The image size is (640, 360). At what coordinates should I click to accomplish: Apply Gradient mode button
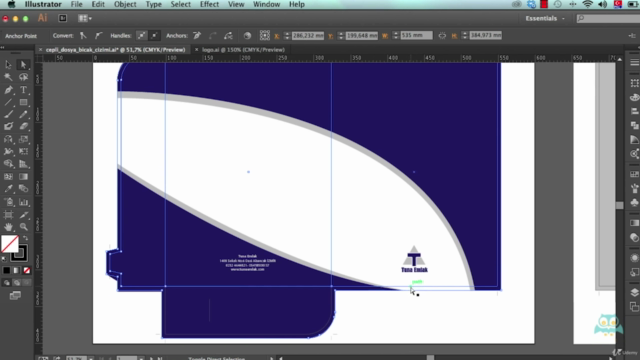pyautogui.click(x=16, y=270)
